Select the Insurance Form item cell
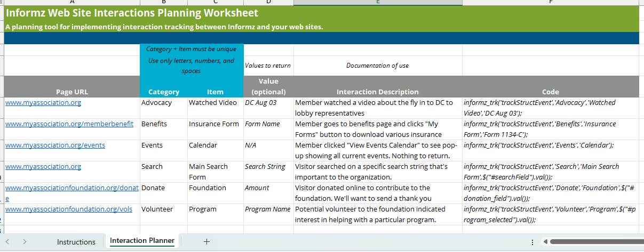The image size is (644, 252). point(216,129)
